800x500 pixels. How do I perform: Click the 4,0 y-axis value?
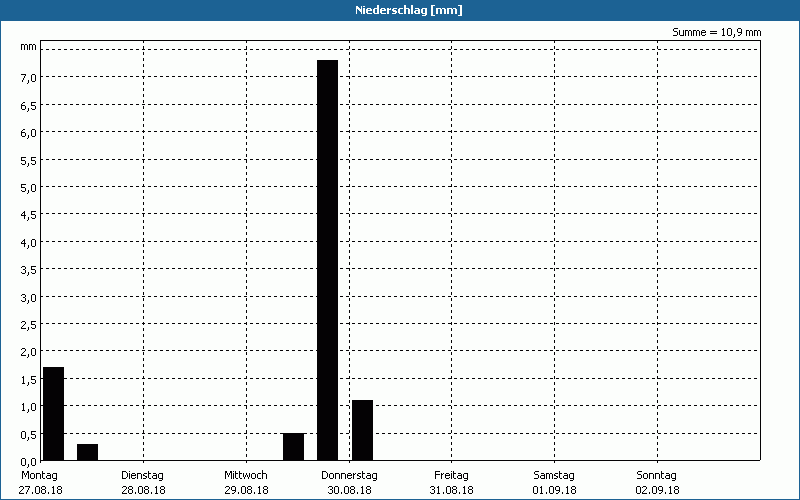click(29, 243)
